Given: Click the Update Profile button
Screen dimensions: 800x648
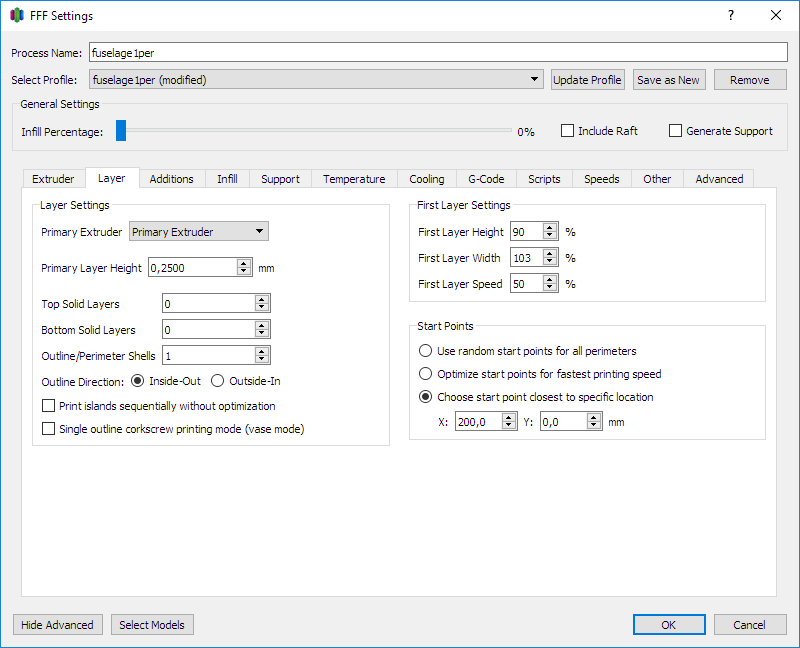Looking at the screenshot, I should point(588,80).
